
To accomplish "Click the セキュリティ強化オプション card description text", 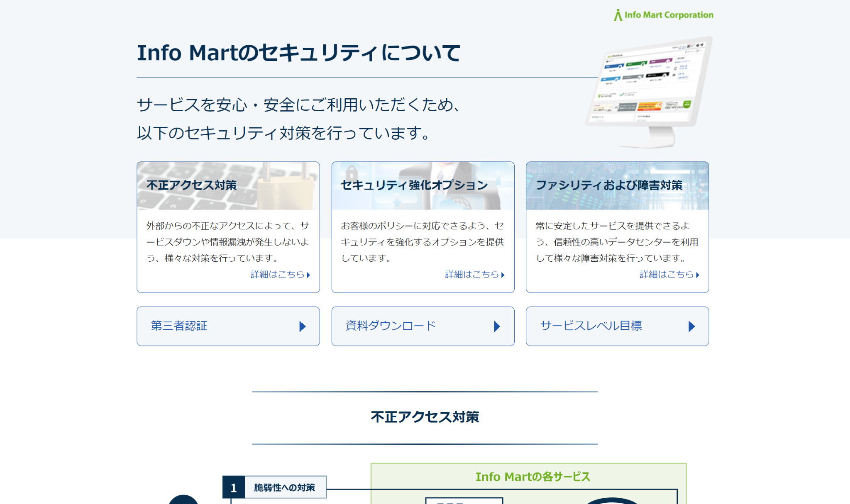I will point(423,242).
